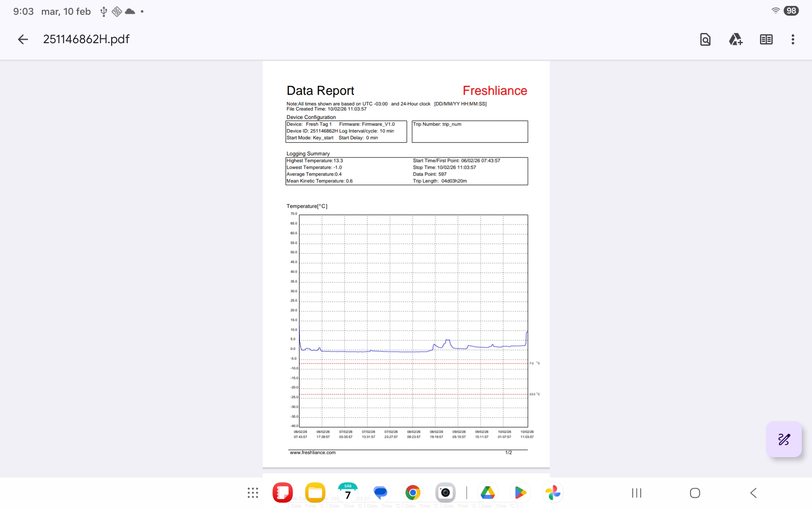Tap the back arrow to exit the PDF
This screenshot has width=812, height=508.
(x=23, y=39)
